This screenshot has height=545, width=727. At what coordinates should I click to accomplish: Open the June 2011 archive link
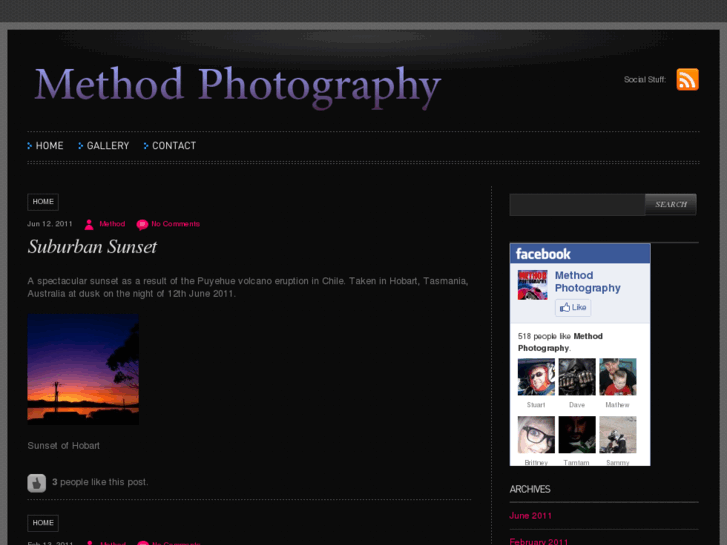point(530,516)
